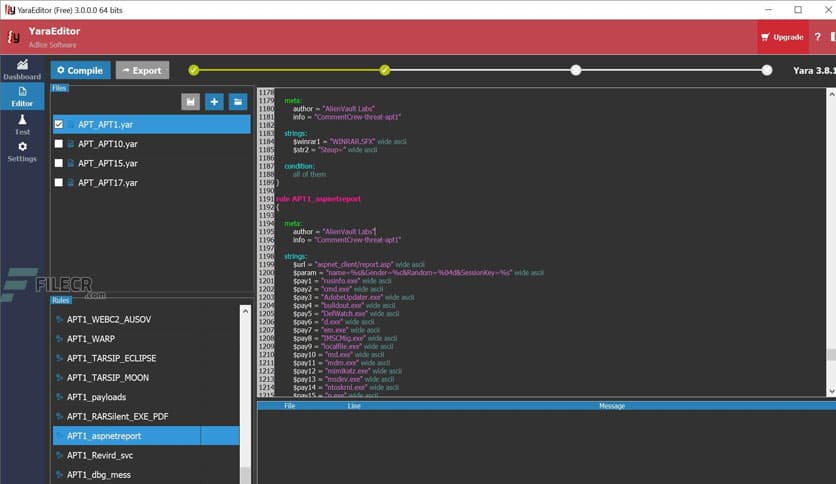Add a new file with plus icon
This screenshot has height=484, width=836.
(x=214, y=101)
